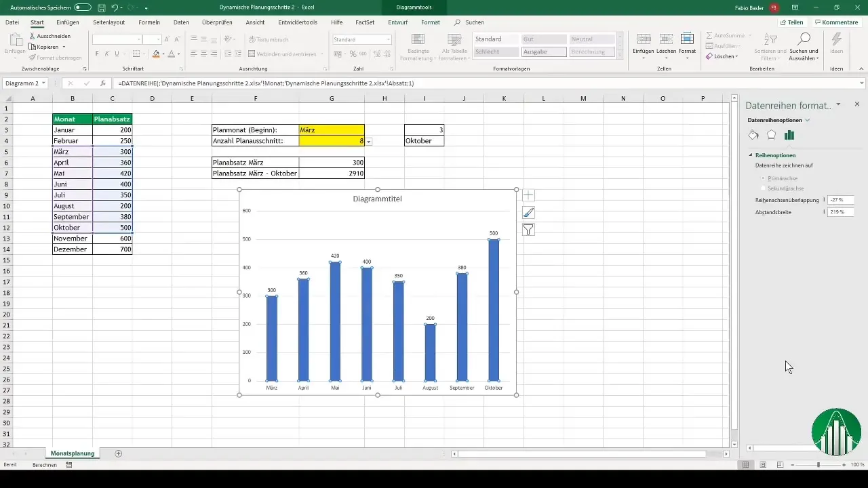Screen dimensions: 868x488
Task: Click the Abstandsbreite 219 % field
Action: (x=841, y=212)
